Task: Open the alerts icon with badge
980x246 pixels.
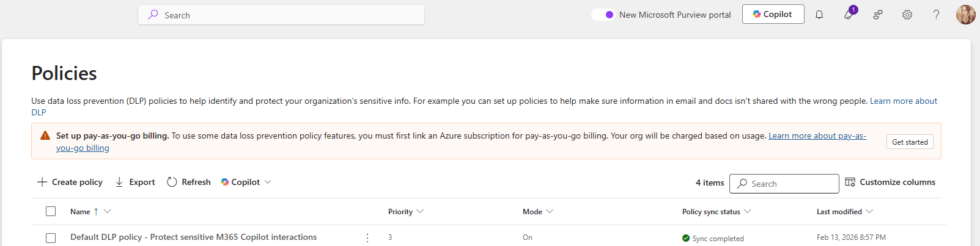Action: 849,15
